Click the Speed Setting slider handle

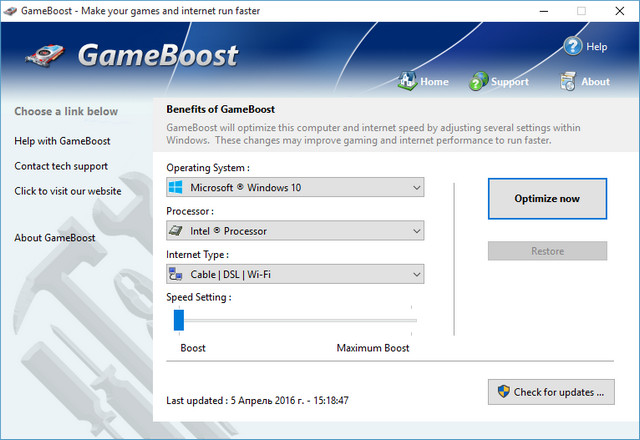(179, 319)
